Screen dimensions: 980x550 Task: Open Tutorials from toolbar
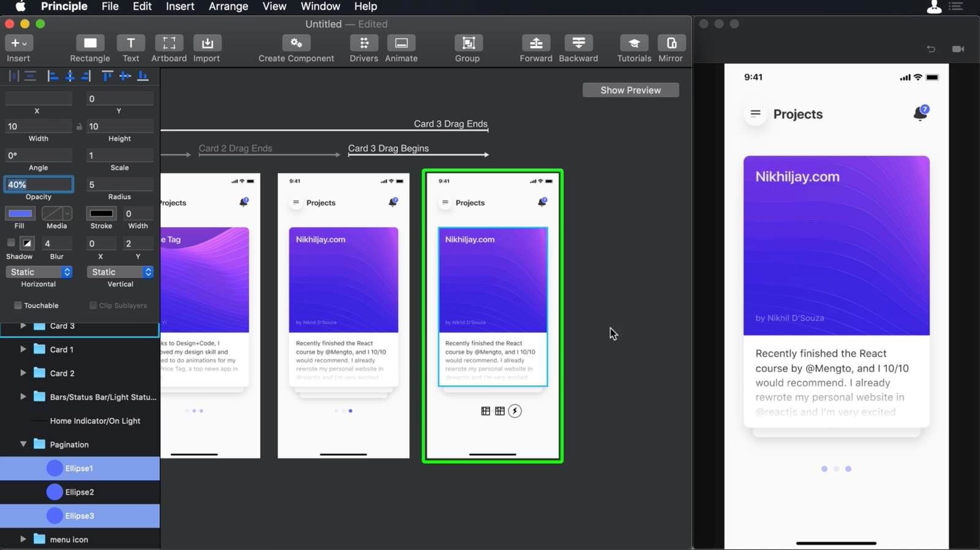634,48
